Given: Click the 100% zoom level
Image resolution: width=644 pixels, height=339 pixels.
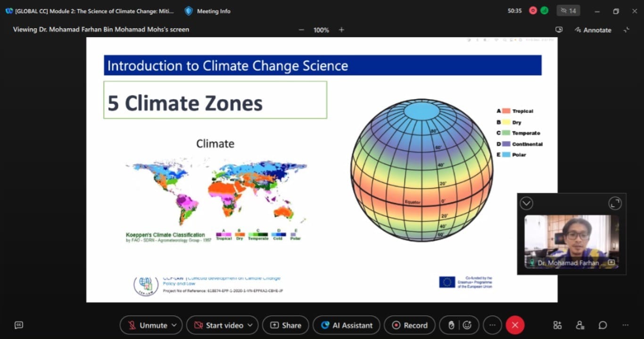Looking at the screenshot, I should [321, 30].
